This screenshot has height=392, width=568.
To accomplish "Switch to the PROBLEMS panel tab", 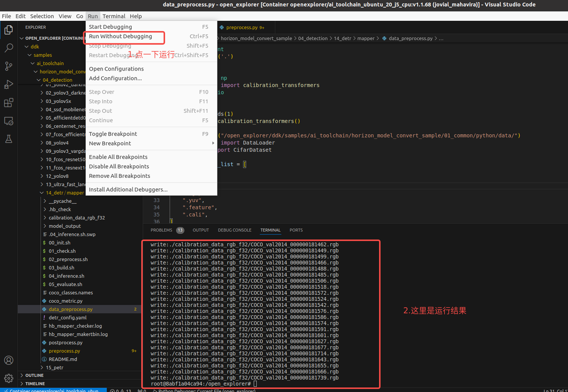I will point(161,230).
